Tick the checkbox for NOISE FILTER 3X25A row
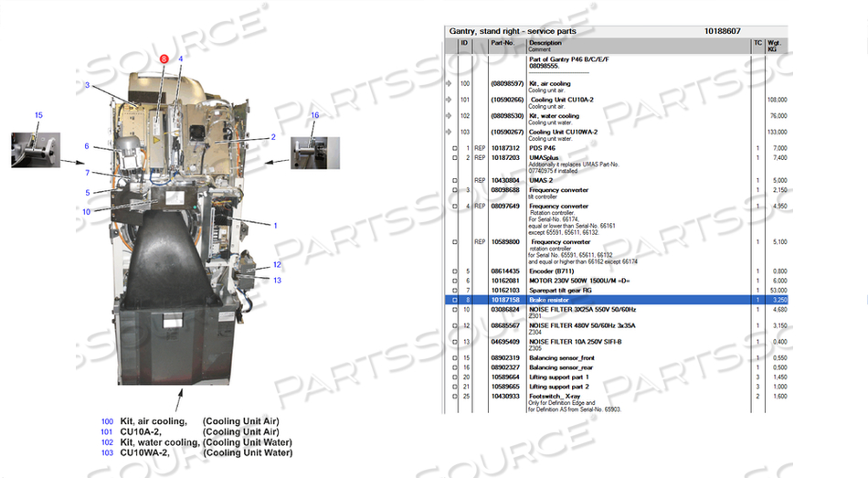868x478 pixels. 455,310
